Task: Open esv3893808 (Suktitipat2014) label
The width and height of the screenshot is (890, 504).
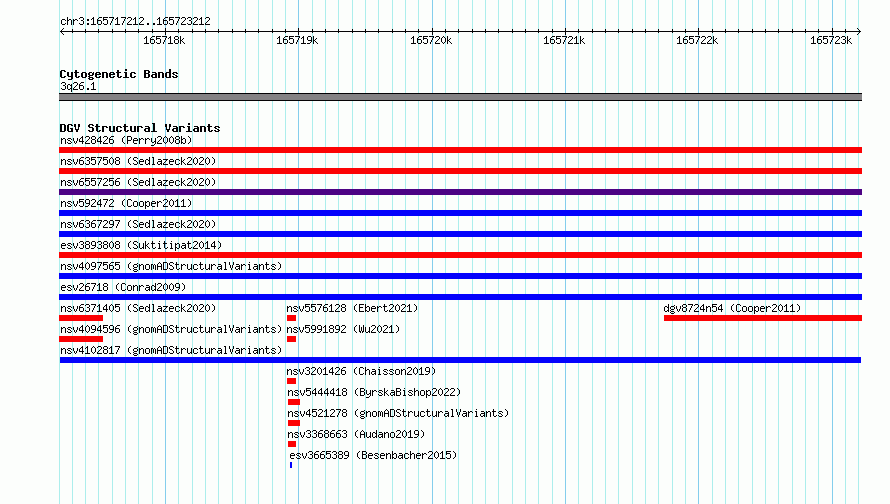Action: coord(141,245)
